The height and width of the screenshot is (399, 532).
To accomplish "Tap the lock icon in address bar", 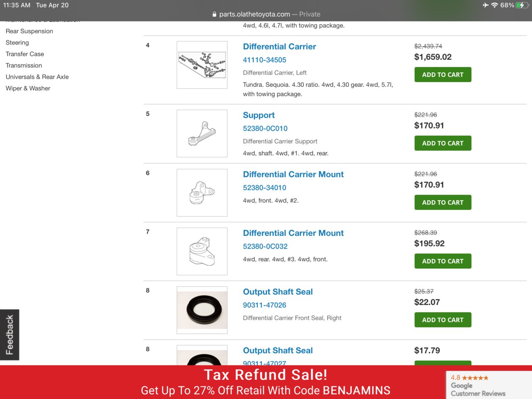I will point(214,14).
